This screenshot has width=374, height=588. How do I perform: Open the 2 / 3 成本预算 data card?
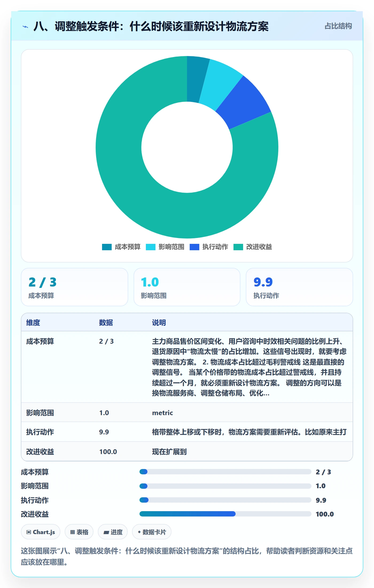pos(75,287)
